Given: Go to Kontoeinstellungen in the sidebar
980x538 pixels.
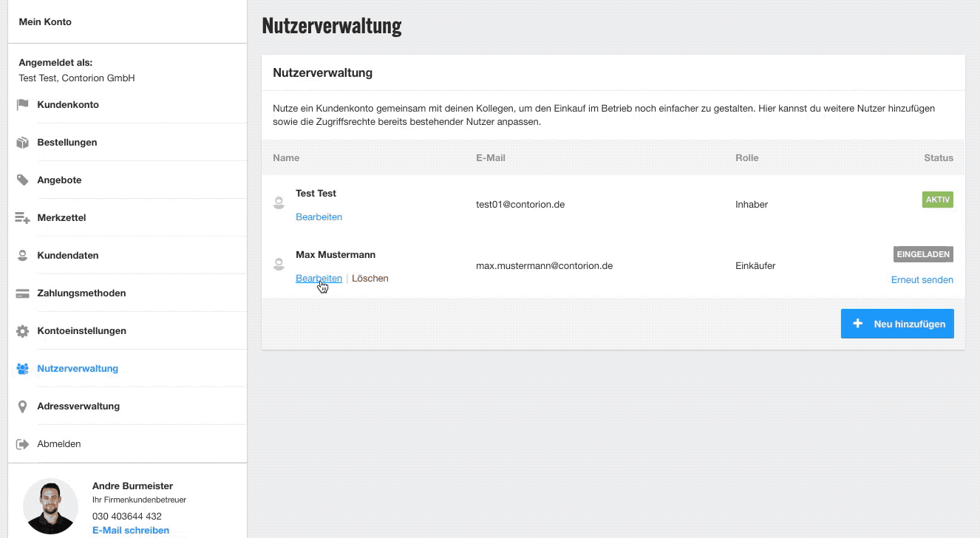Looking at the screenshot, I should pos(81,331).
